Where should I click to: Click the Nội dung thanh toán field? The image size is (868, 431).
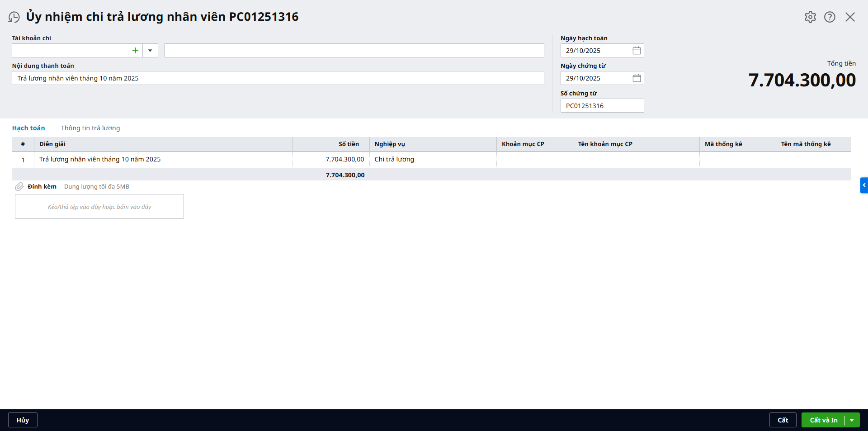(x=278, y=78)
